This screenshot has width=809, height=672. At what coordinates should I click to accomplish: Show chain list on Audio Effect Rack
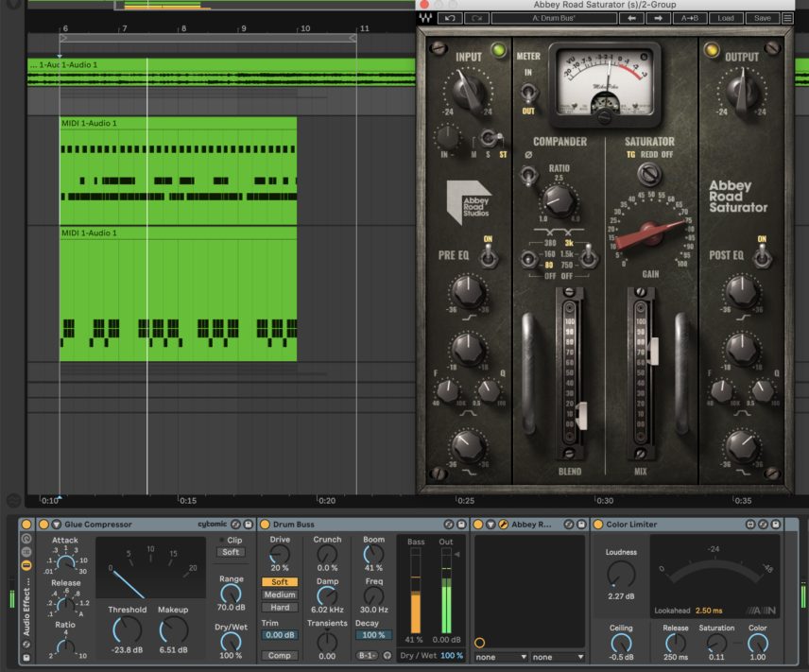[26, 552]
